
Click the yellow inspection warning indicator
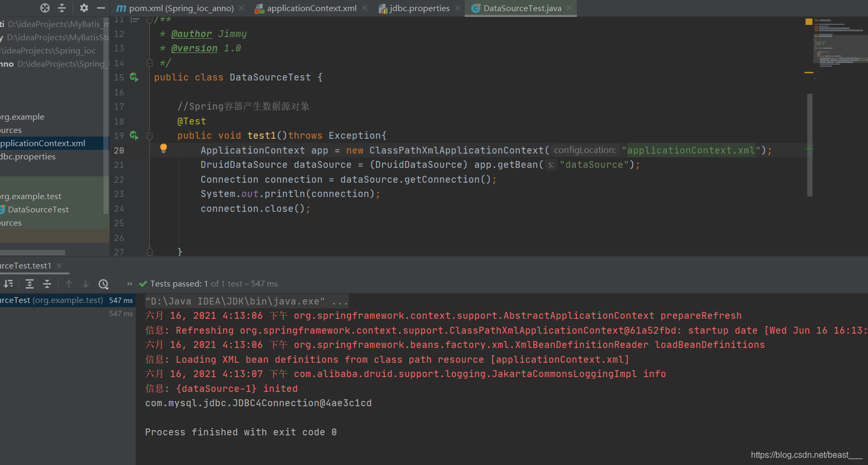point(809,22)
